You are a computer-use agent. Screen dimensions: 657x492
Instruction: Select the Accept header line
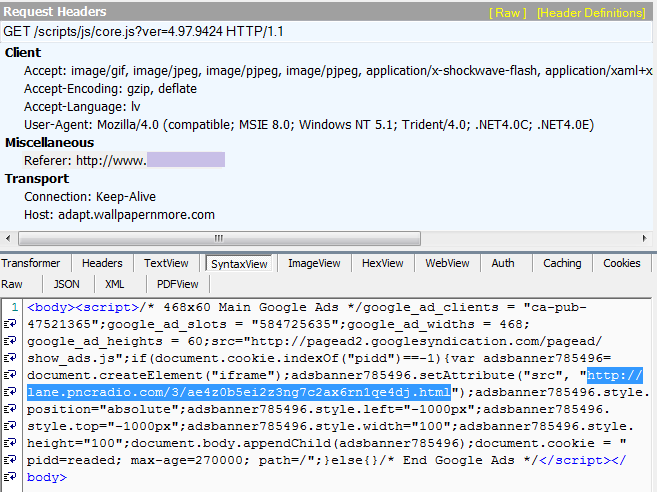(338, 71)
